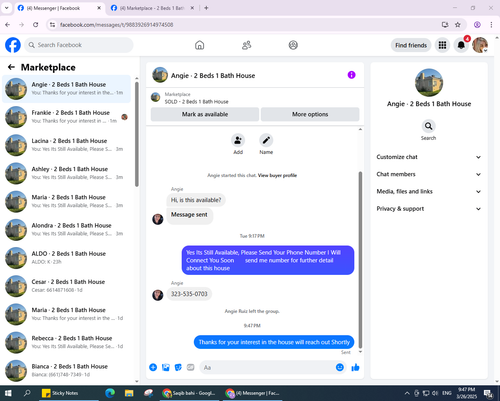Click the Facebook logo icon
Screen dimensions: 500x401
(13, 45)
